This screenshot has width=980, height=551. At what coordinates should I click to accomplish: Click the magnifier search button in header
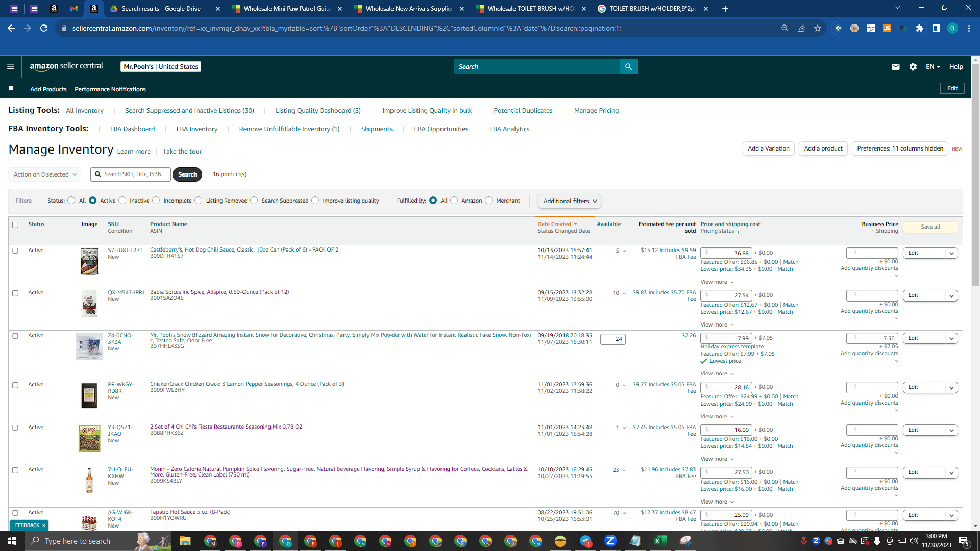[x=628, y=67]
